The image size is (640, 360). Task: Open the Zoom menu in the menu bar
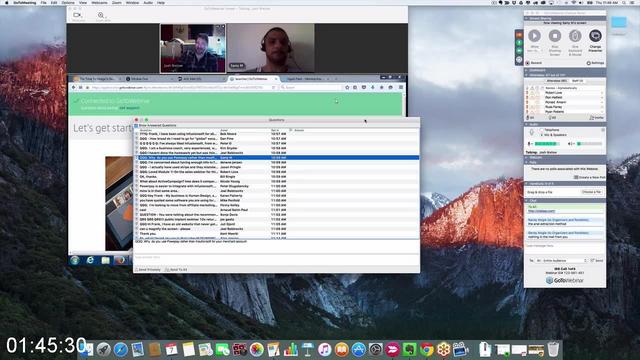[x=117, y=2]
